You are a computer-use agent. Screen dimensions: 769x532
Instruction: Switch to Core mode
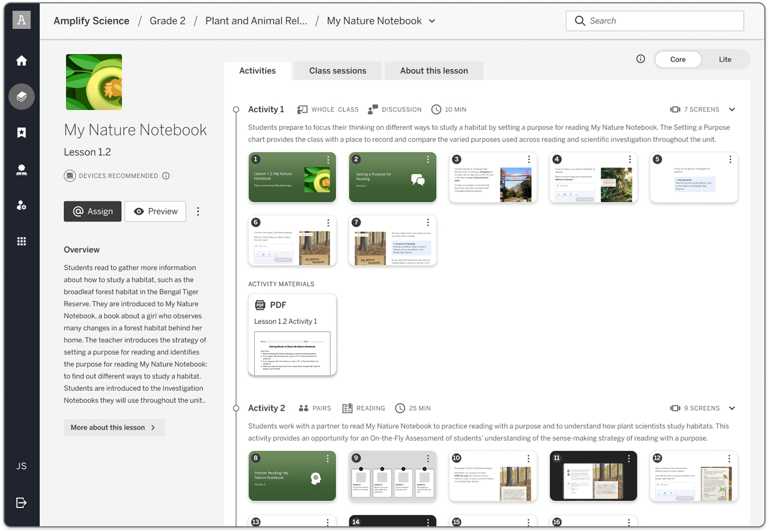(678, 59)
